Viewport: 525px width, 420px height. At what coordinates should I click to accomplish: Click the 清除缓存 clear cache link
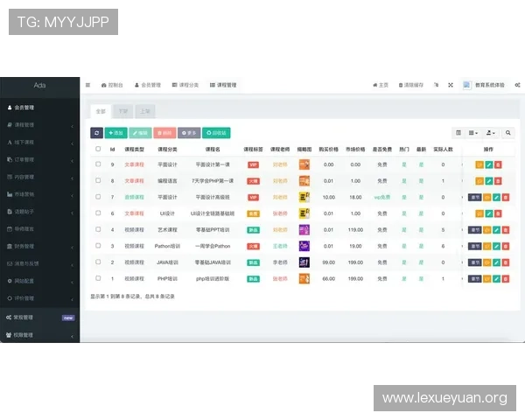click(x=411, y=85)
